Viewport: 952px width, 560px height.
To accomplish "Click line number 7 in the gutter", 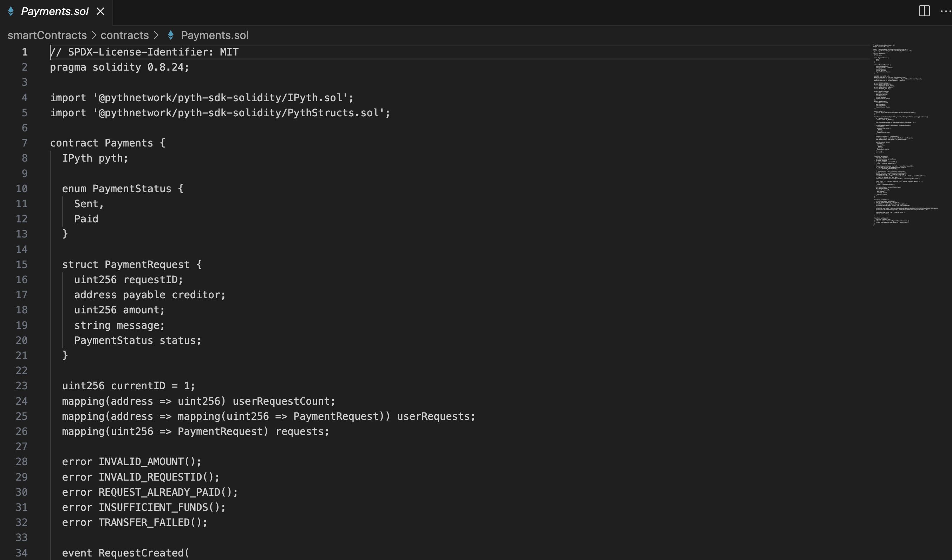I will (25, 143).
